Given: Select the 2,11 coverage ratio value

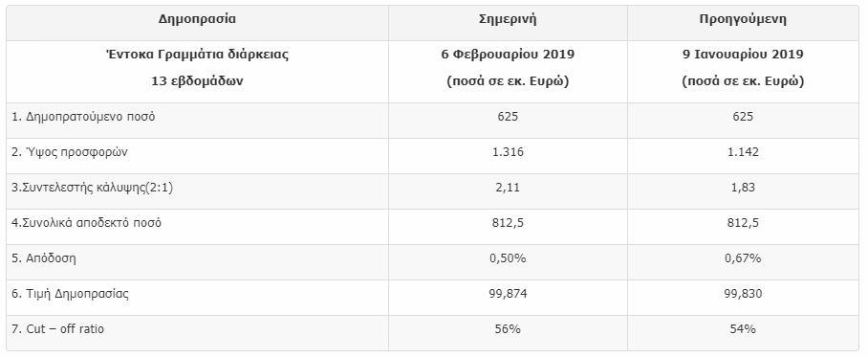Looking at the screenshot, I should coord(508,188).
